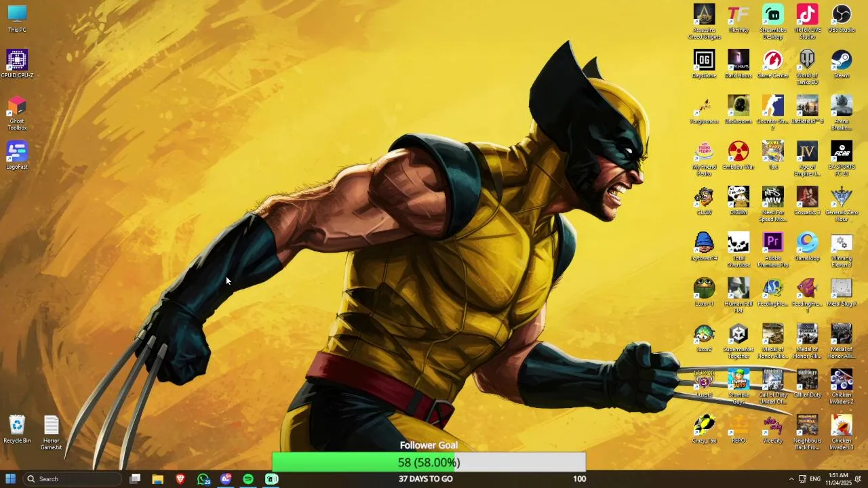Select the Generals Zero Hour icon
Image resolution: width=868 pixels, height=488 pixels.
tap(842, 203)
